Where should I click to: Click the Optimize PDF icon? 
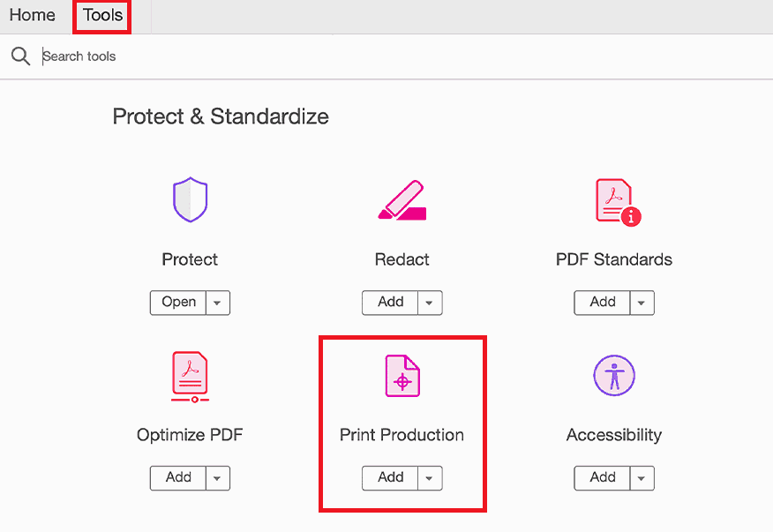click(x=190, y=375)
